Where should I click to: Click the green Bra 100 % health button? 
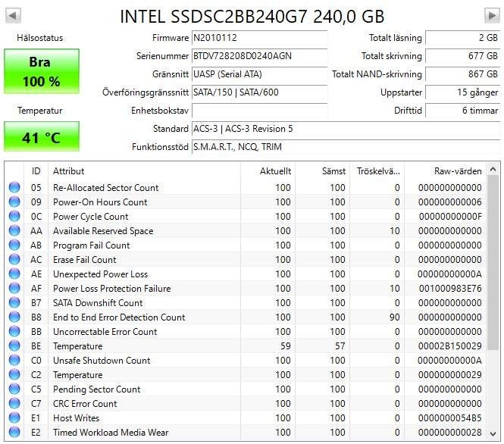(x=42, y=71)
